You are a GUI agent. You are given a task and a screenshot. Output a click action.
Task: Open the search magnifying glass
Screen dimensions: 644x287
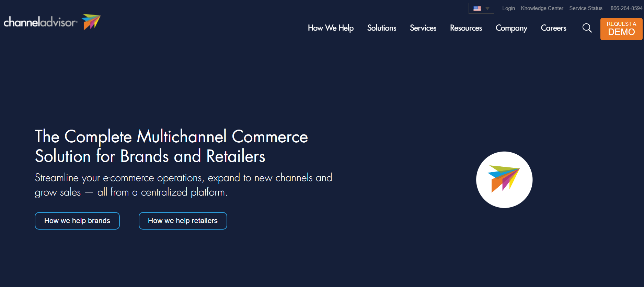pyautogui.click(x=587, y=28)
